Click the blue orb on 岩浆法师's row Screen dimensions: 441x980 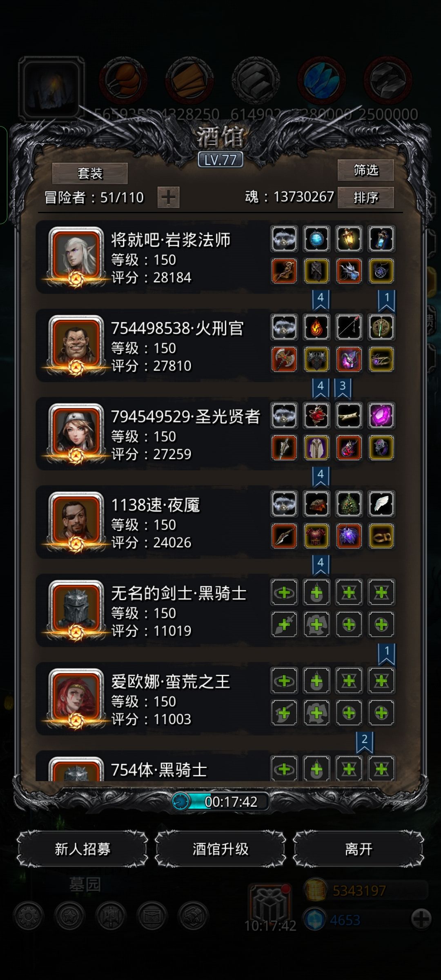click(x=316, y=239)
